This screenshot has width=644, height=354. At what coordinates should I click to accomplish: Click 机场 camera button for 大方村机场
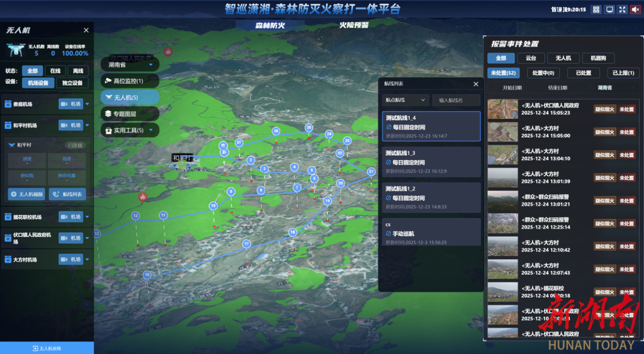coord(71,260)
